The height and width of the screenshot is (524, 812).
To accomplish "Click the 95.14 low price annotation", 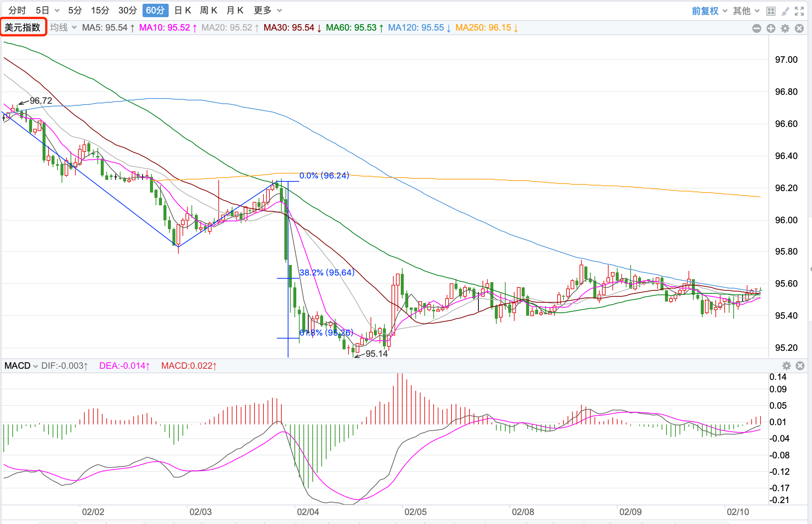I will (x=377, y=353).
